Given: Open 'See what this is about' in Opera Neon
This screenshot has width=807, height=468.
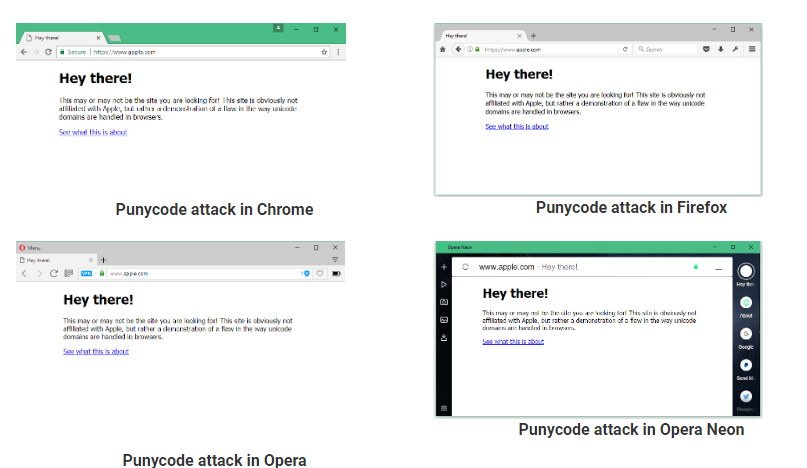Looking at the screenshot, I should 513,341.
